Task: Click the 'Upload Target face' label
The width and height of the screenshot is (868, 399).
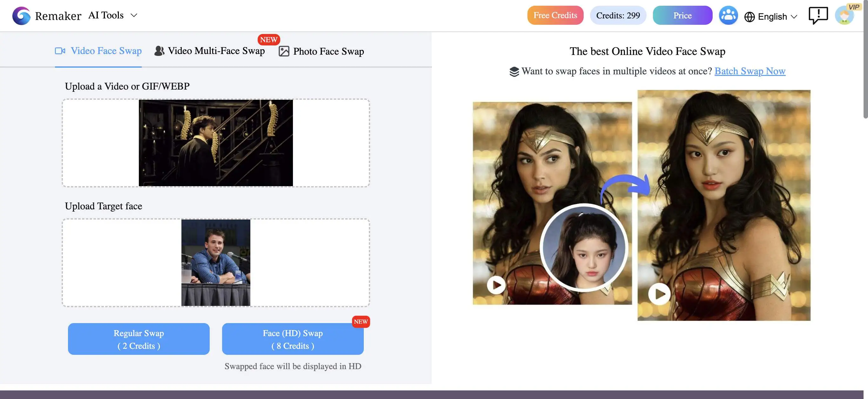Action: tap(104, 206)
